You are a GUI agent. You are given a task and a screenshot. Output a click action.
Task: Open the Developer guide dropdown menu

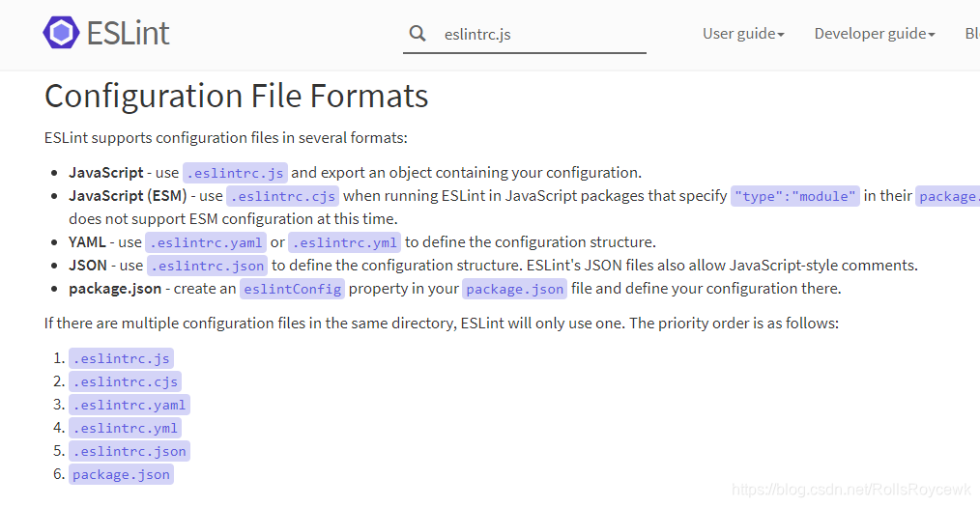pyautogui.click(x=875, y=34)
